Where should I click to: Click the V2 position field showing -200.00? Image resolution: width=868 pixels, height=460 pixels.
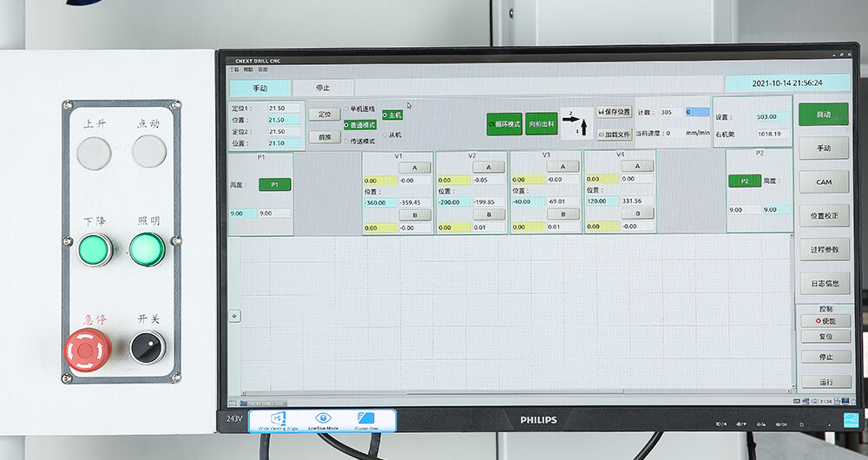[x=454, y=202]
